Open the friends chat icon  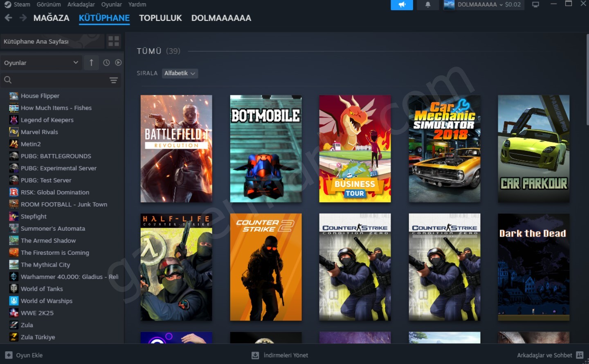tap(580, 355)
